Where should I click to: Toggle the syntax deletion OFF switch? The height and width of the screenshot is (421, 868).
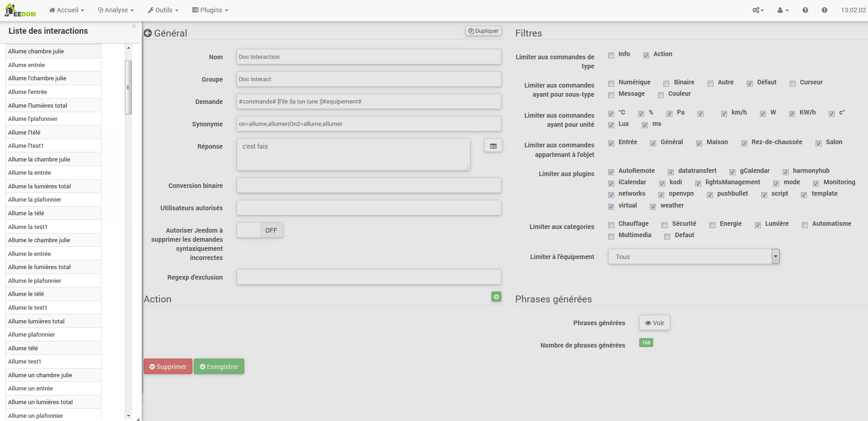click(x=260, y=230)
